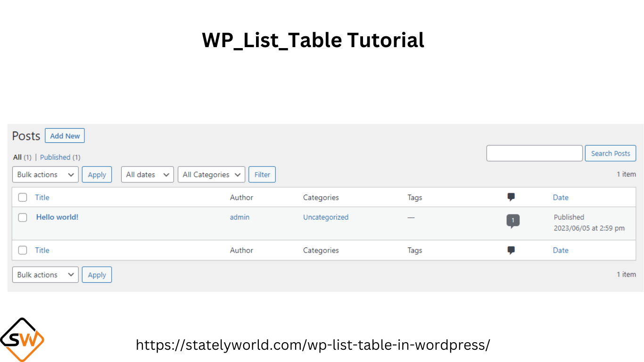Screen dimensions: 644x362
Task: Click the Search Posts button
Action: (x=611, y=153)
